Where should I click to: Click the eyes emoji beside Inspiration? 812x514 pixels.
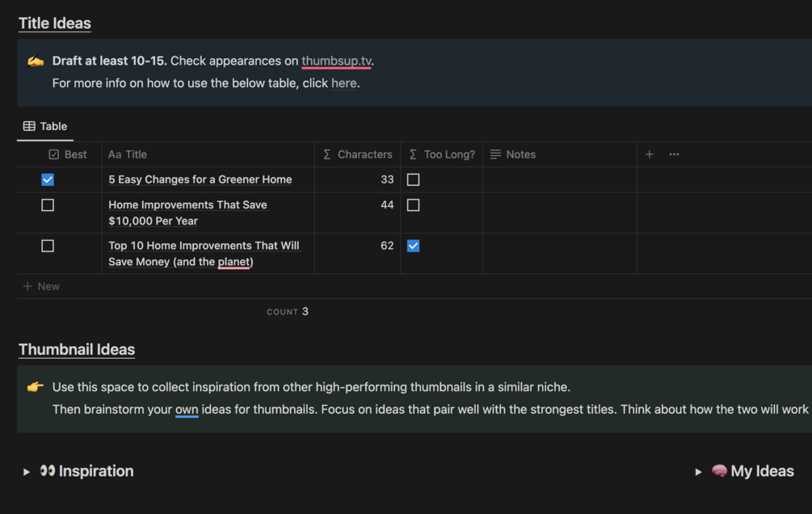tap(48, 470)
